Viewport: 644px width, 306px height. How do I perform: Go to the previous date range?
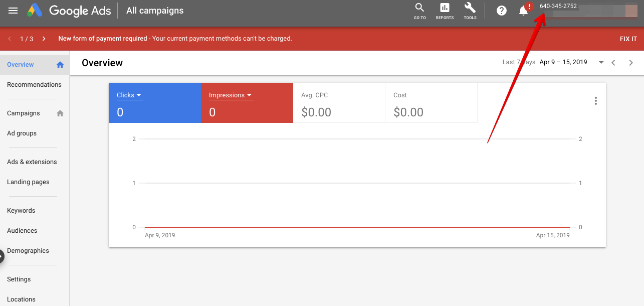click(613, 63)
